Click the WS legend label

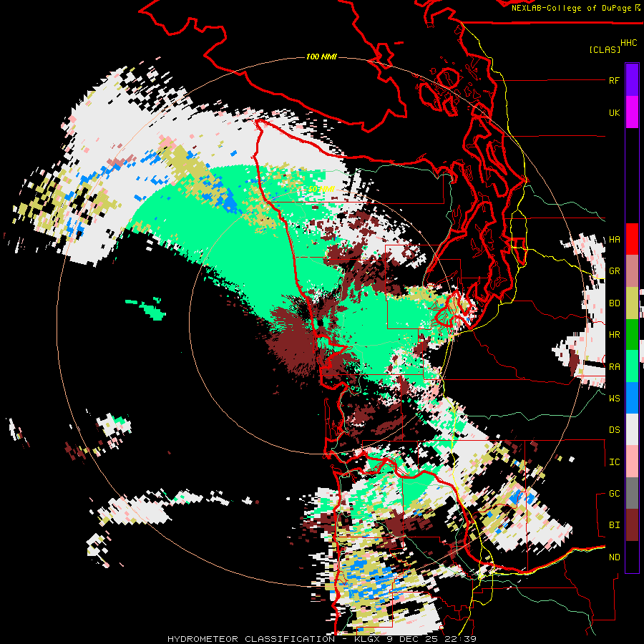tap(614, 398)
